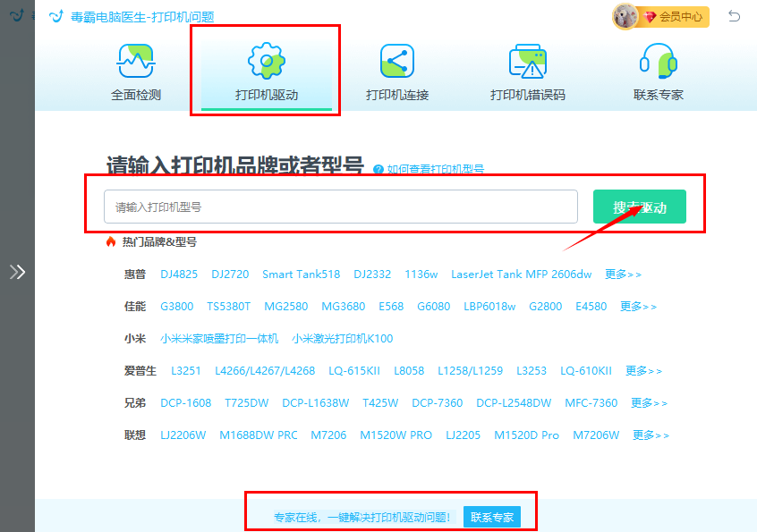Open the 打印机错误码 error code tab
Image resolution: width=757 pixels, height=532 pixels.
click(528, 72)
